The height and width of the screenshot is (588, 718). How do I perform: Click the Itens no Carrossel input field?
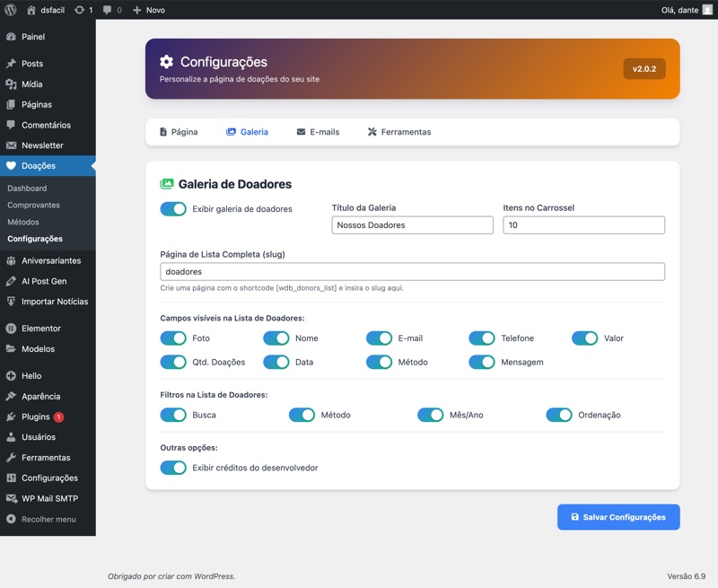pos(583,225)
